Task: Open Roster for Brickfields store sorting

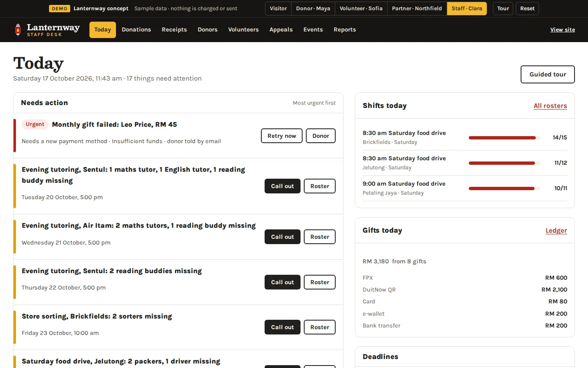Action: [320, 327]
